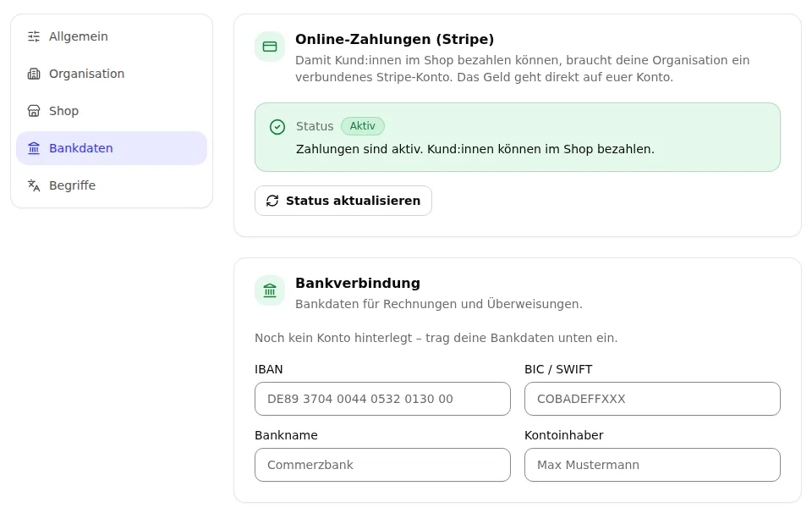Image resolution: width=812 pixels, height=508 pixels.
Task: Click the Status aktualisieren button
Action: click(343, 201)
